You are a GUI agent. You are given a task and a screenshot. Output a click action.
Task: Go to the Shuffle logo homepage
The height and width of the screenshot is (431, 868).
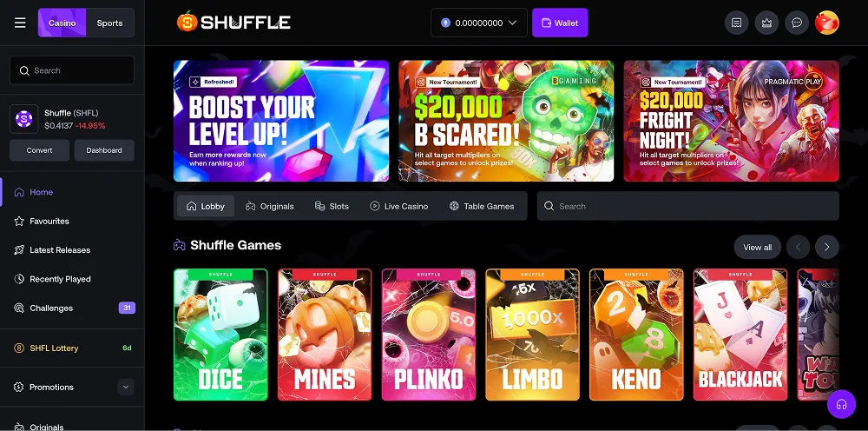[x=233, y=23]
